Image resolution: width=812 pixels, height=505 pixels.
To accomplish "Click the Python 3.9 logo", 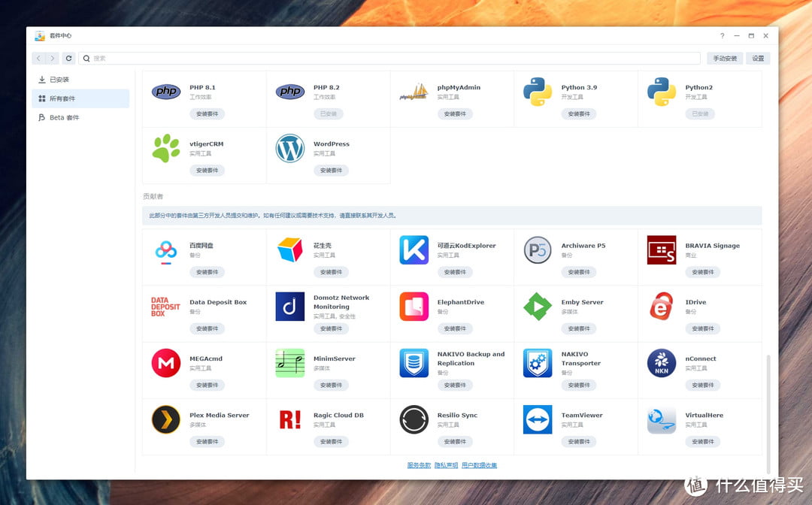I will [538, 92].
